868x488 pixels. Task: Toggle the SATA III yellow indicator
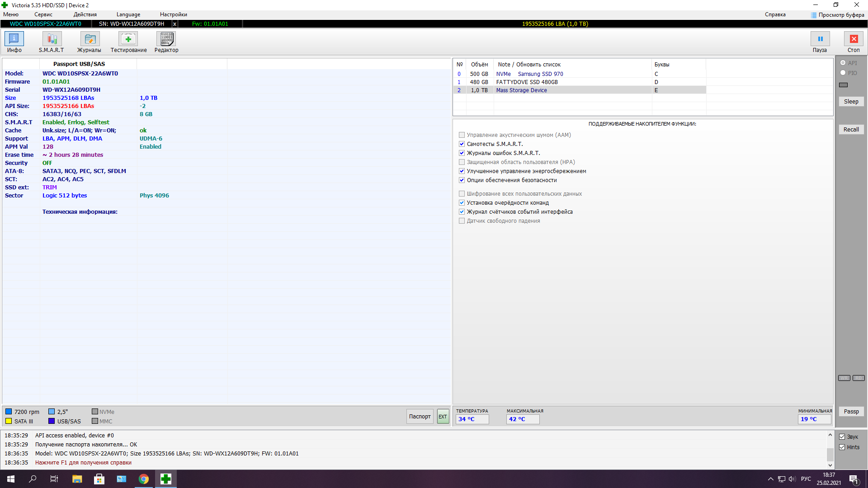pyautogui.click(x=9, y=421)
